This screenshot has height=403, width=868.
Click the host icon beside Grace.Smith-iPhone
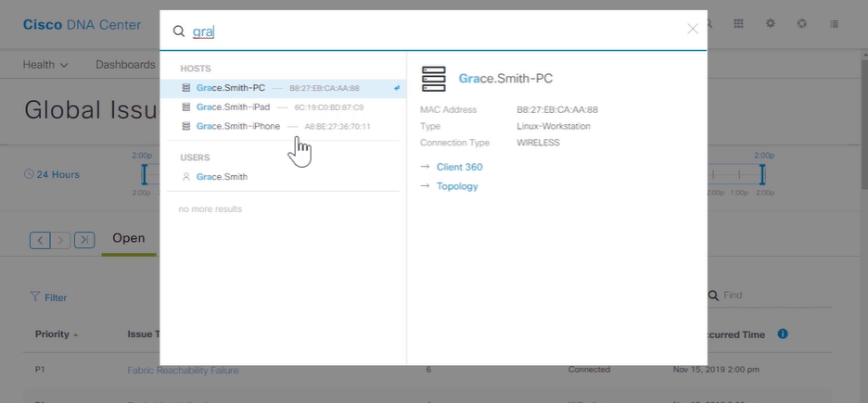click(186, 126)
